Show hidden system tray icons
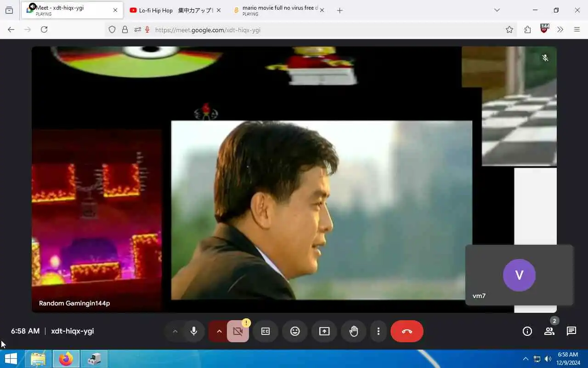The image size is (588, 368). [526, 359]
